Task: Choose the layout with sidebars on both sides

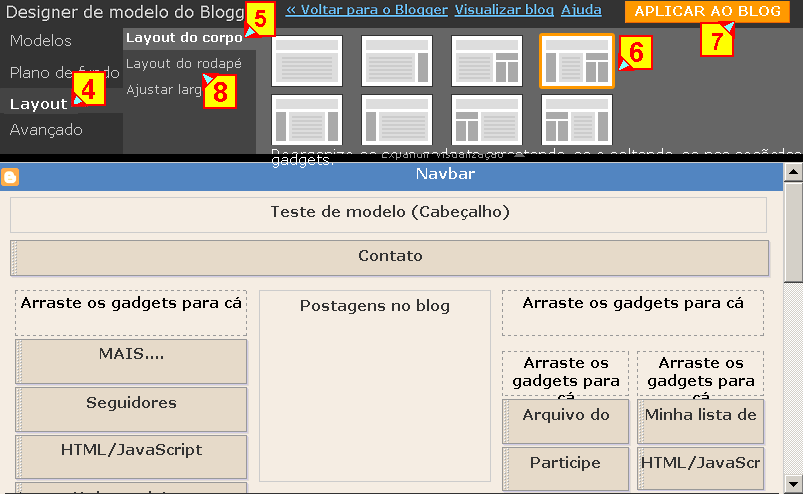Action: coord(307,120)
